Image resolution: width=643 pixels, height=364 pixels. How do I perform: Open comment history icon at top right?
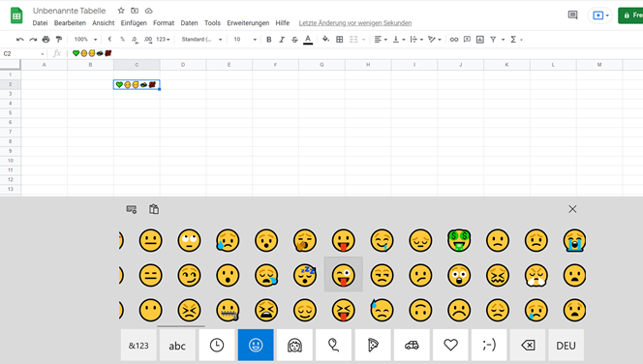tap(573, 15)
